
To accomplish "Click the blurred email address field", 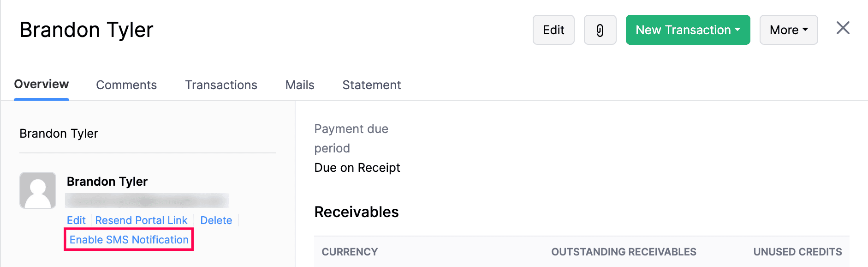I will point(148,200).
